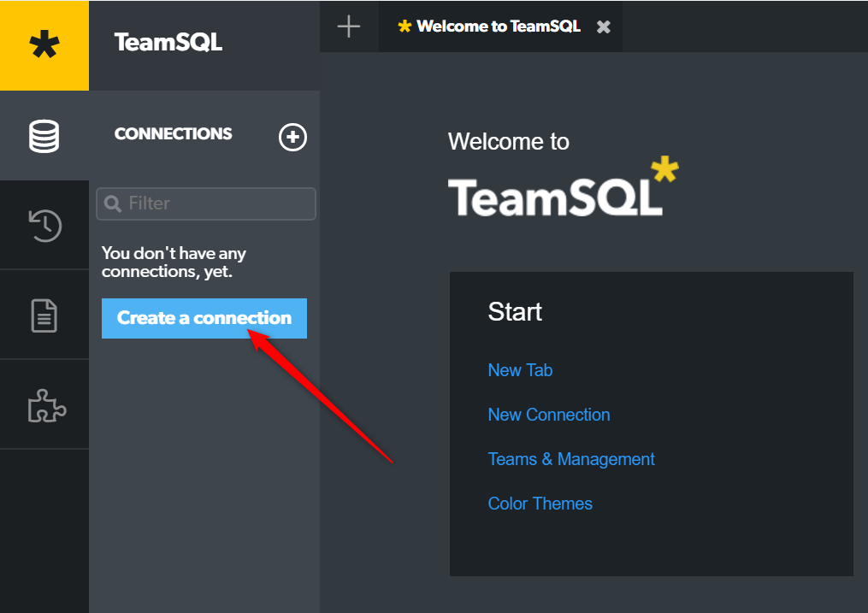The height and width of the screenshot is (613, 868).
Task: Click the New Tab link
Action: [520, 370]
